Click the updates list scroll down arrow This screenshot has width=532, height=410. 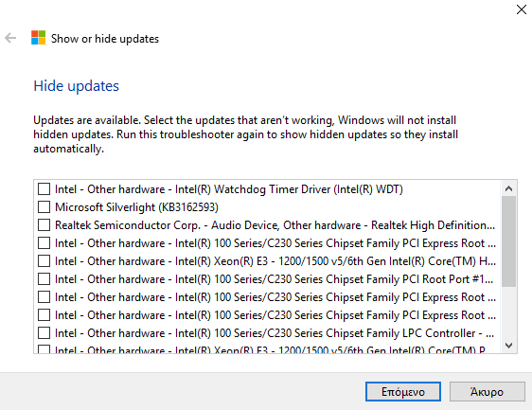[508, 346]
